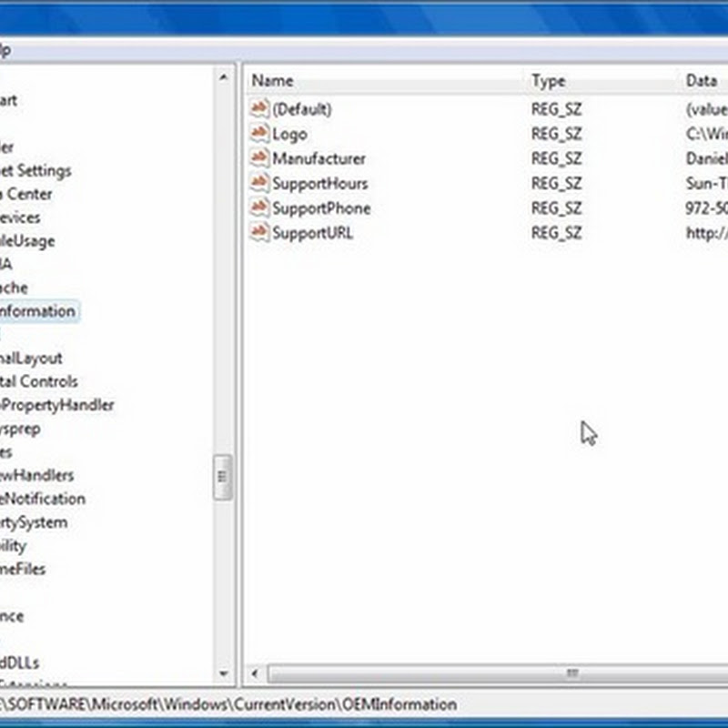
Task: Click the REG_SZ type of Manufacturer
Action: (x=556, y=158)
